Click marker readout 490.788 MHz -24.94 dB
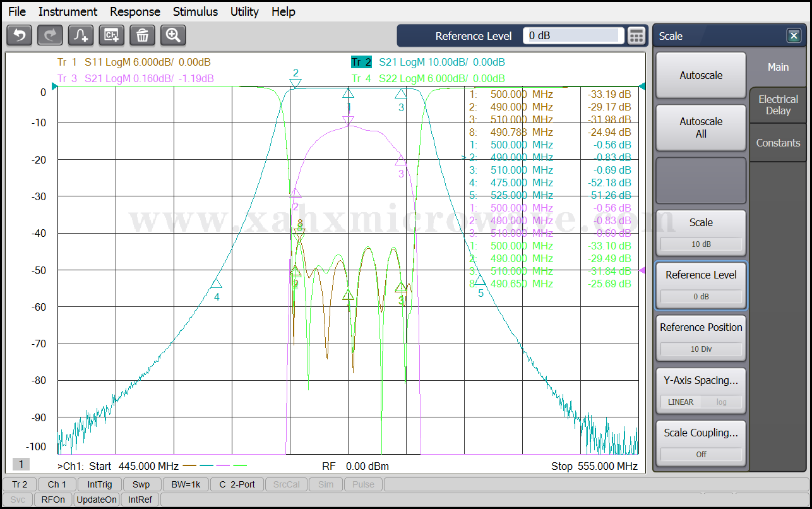The width and height of the screenshot is (812, 509). [550, 132]
